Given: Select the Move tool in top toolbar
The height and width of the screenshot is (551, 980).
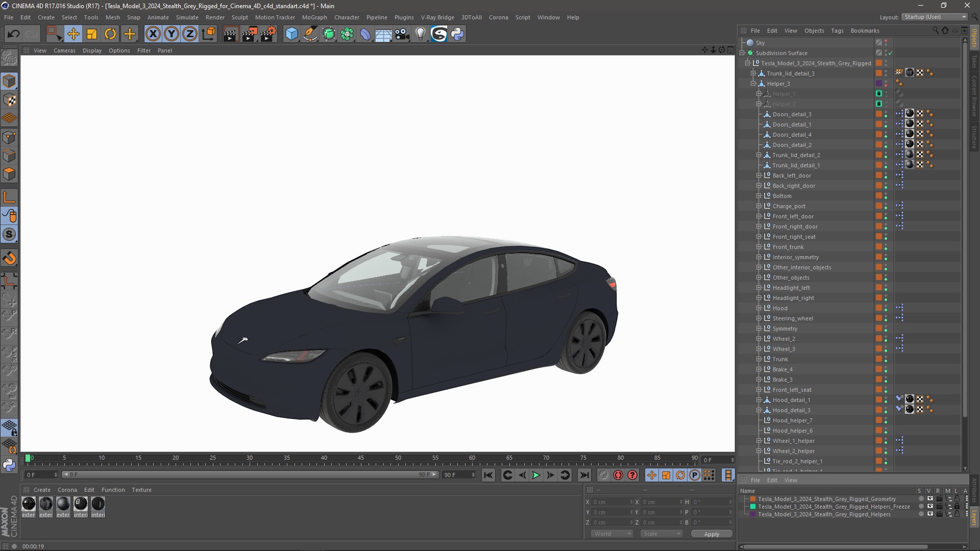Looking at the screenshot, I should point(73,34).
